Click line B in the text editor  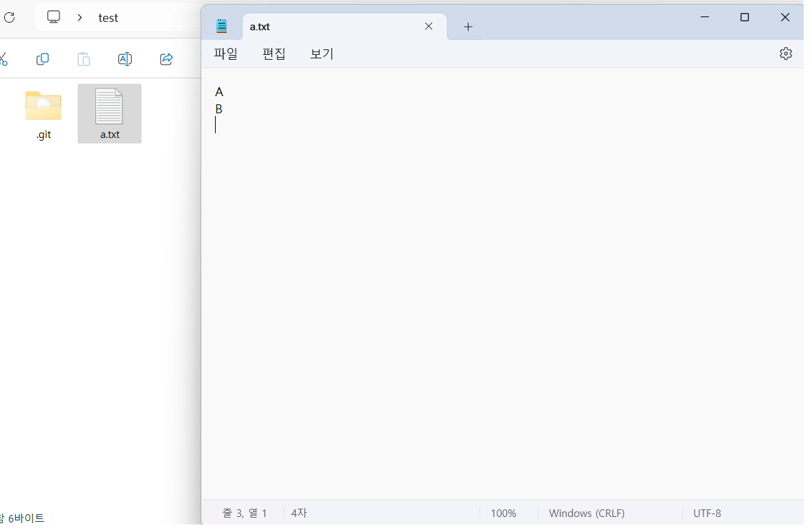pos(218,109)
